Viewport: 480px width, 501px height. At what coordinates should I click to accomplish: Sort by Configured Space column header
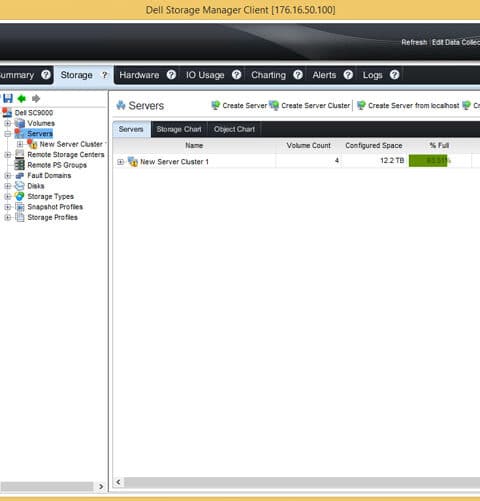point(374,145)
